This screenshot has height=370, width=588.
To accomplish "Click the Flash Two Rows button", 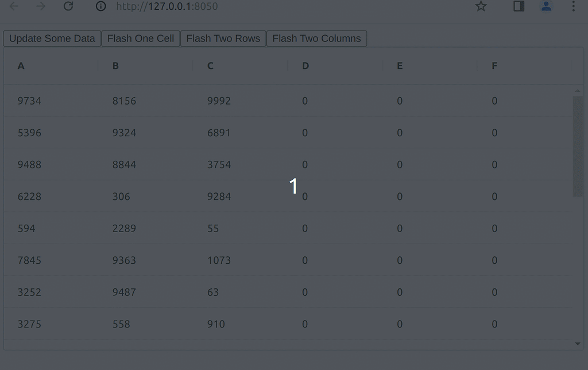I will click(223, 38).
